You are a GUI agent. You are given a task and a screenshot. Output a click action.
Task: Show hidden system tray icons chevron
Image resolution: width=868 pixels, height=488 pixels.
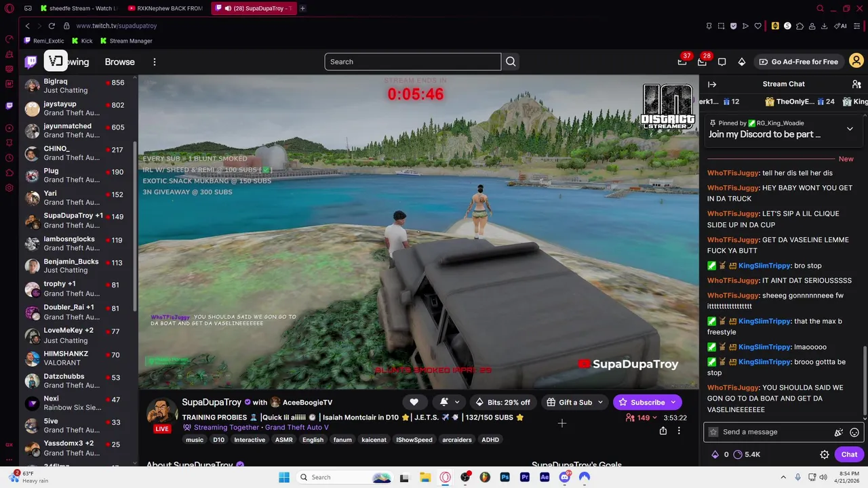coord(783,477)
